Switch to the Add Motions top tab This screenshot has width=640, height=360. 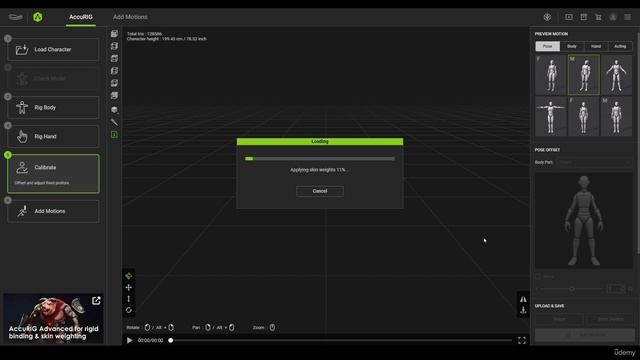coord(130,17)
